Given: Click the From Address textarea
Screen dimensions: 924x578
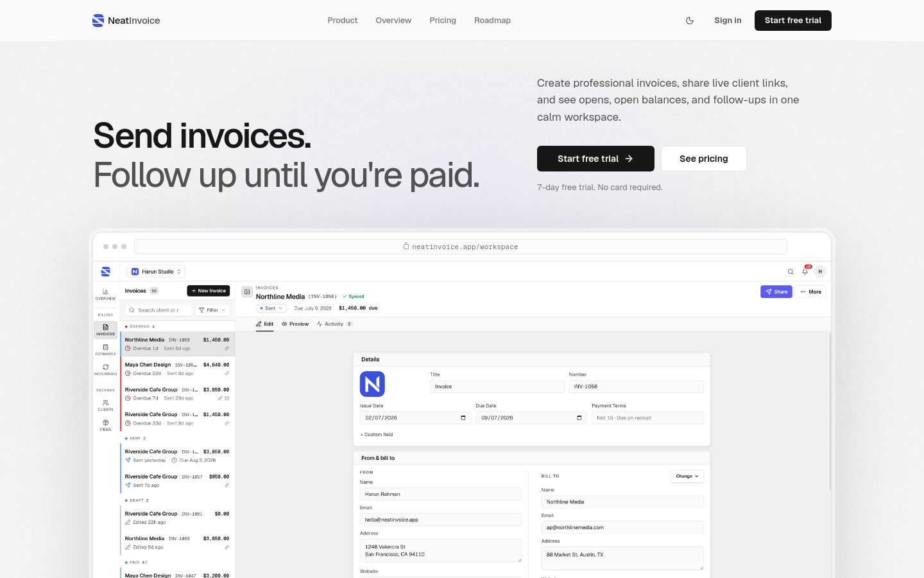Looking at the screenshot, I should tap(441, 551).
